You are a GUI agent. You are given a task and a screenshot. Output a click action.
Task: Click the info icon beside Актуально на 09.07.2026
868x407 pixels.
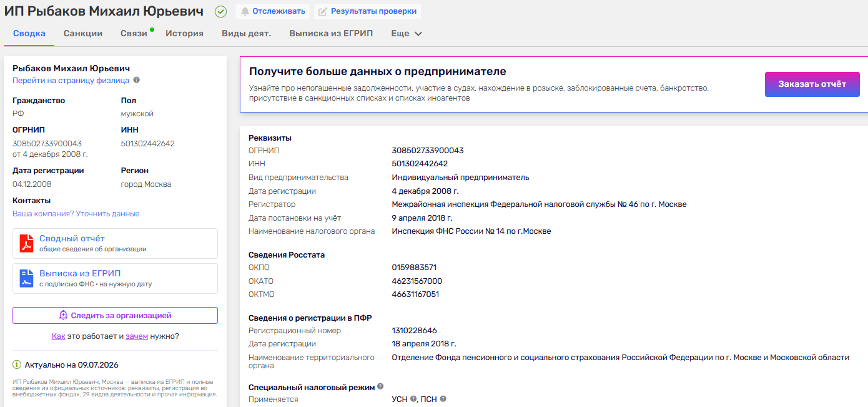point(17,364)
